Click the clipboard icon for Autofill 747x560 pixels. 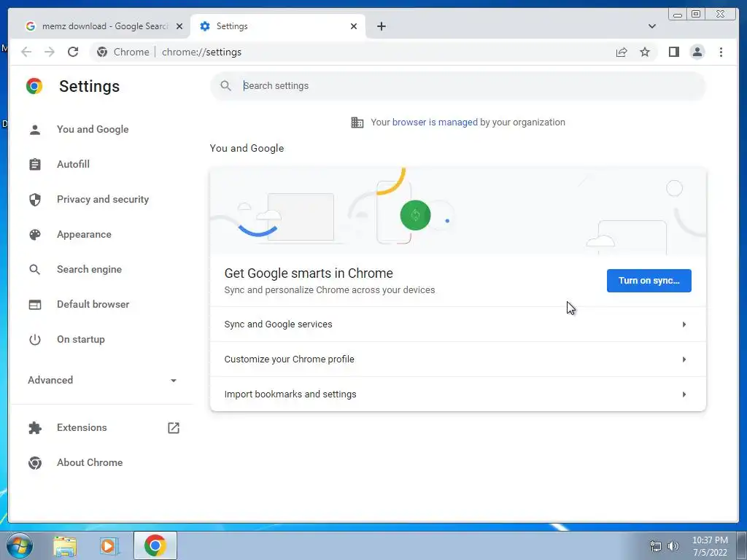point(35,164)
